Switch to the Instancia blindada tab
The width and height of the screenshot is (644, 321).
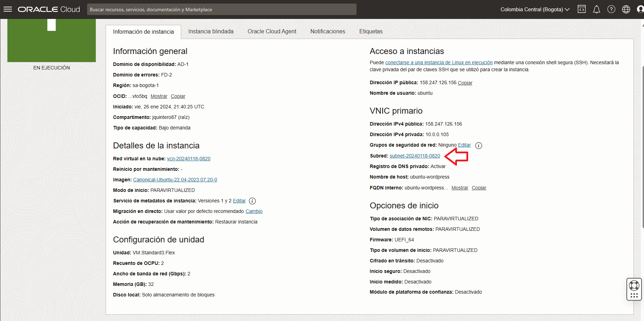click(x=211, y=32)
